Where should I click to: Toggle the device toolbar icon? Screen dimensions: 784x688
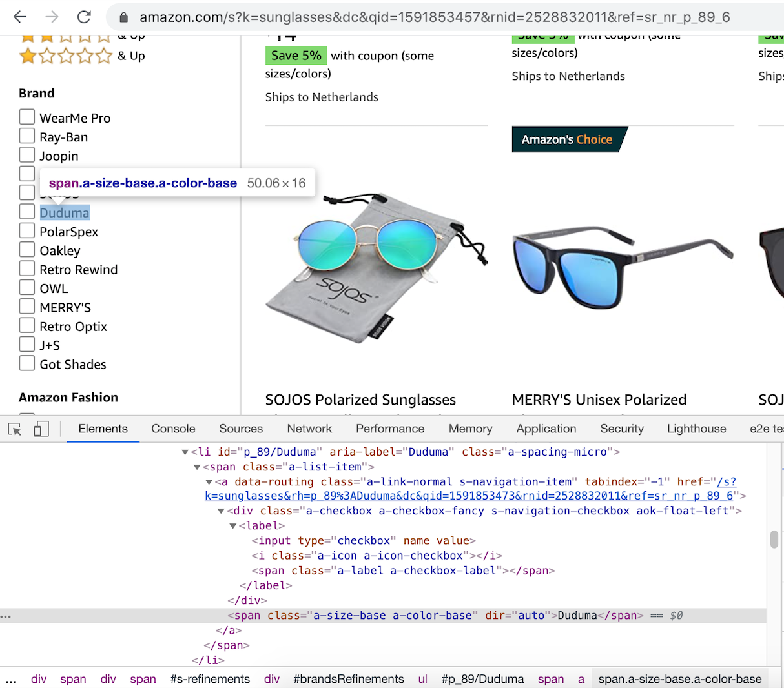click(41, 429)
